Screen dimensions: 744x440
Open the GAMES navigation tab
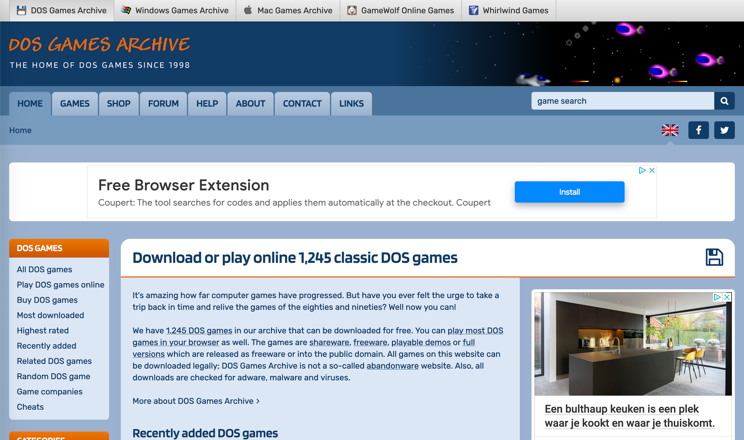point(74,103)
